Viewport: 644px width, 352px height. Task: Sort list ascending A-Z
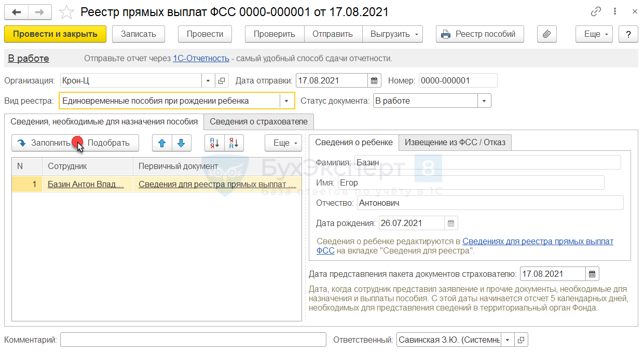click(214, 143)
